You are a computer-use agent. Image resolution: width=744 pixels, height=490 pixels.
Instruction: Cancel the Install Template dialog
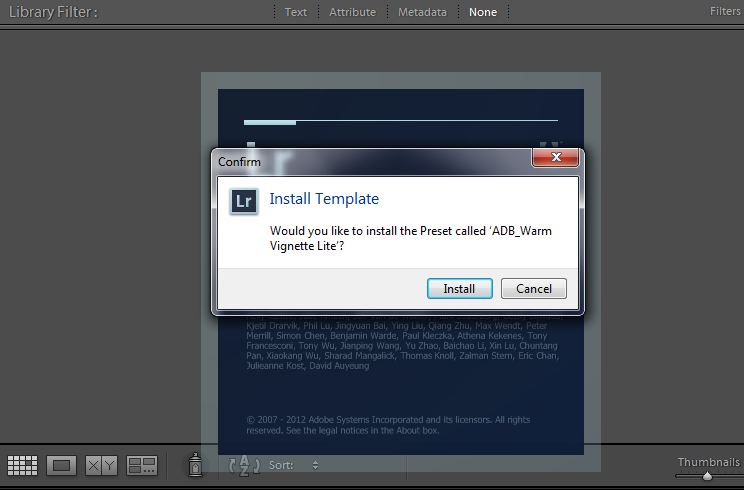point(534,288)
